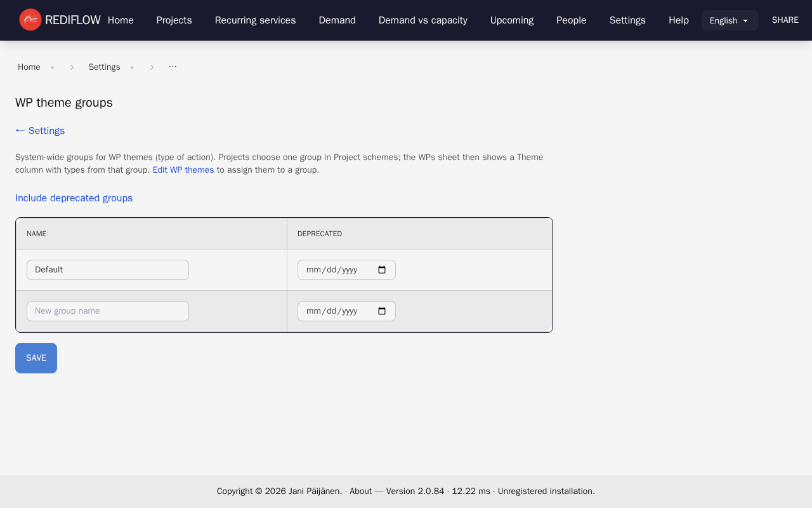
Task: Open the calendar picker for Default group's deprecation date
Action: click(381, 269)
